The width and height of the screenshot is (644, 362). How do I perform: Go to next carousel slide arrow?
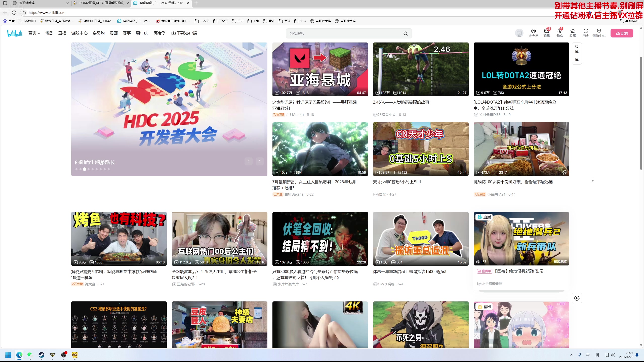260,161
